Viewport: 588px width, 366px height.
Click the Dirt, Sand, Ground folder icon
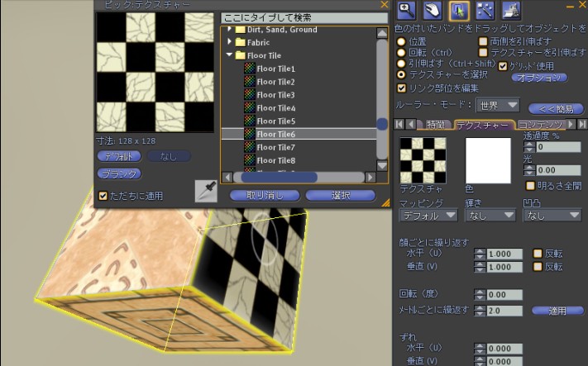241,30
